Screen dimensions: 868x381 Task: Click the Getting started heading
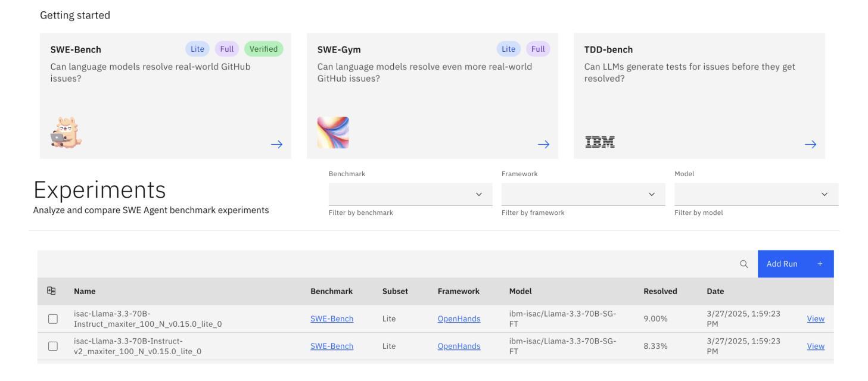tap(75, 15)
